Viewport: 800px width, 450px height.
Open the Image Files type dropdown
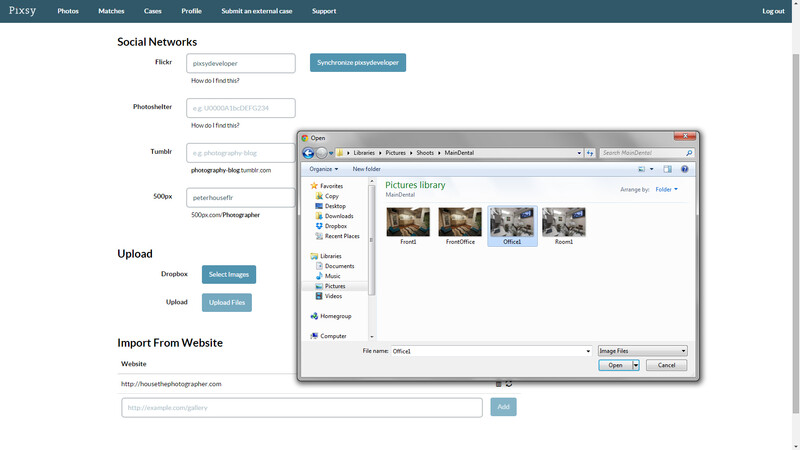(x=642, y=351)
